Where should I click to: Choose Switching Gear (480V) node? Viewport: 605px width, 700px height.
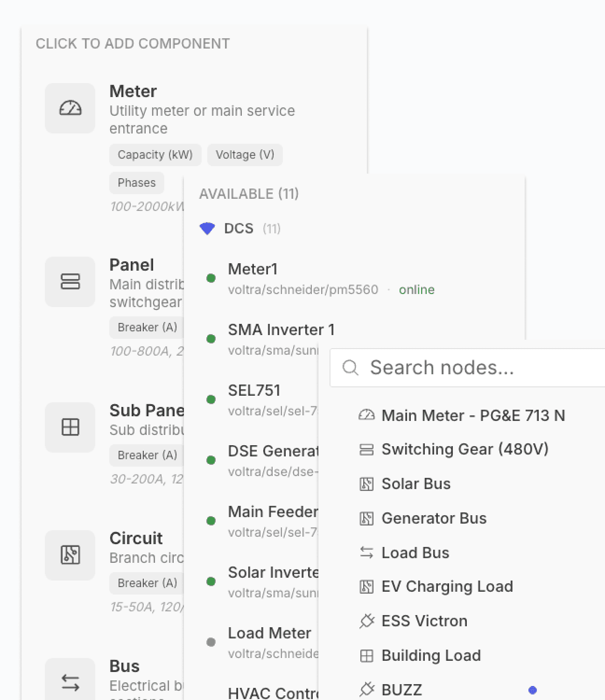point(464,449)
